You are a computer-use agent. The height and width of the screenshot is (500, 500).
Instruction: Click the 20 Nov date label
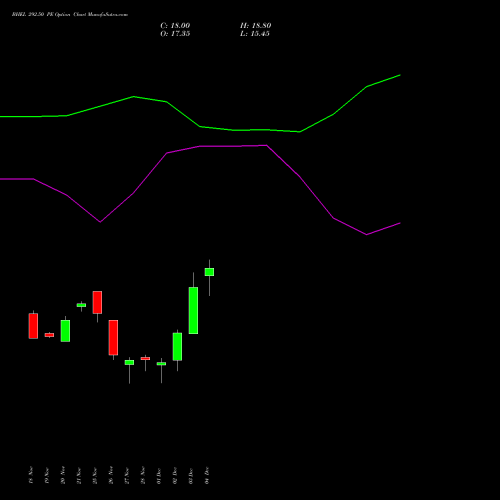click(63, 475)
